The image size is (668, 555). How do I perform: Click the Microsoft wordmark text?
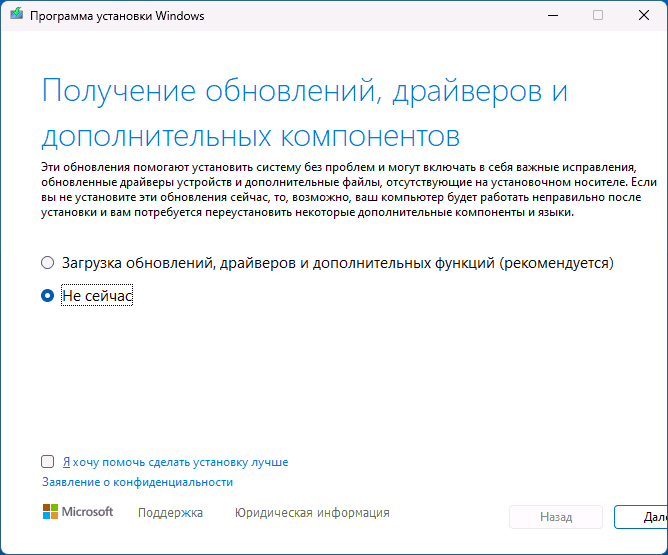coord(88,512)
